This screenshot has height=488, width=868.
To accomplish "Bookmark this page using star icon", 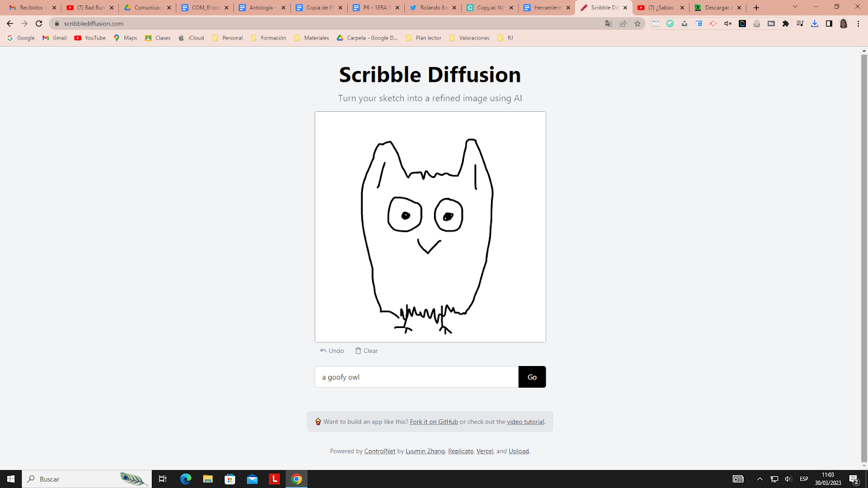I will 637,23.
